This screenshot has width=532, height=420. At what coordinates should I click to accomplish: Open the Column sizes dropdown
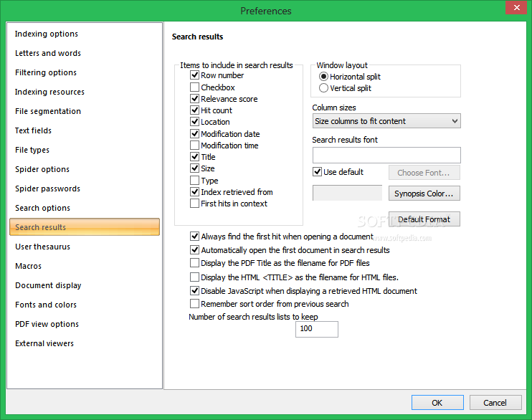tap(386, 121)
